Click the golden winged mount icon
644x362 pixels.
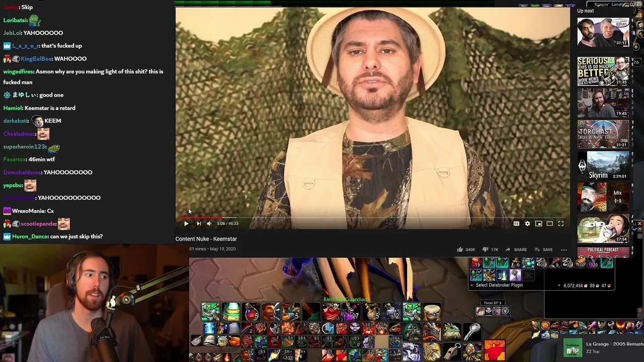(x=432, y=351)
